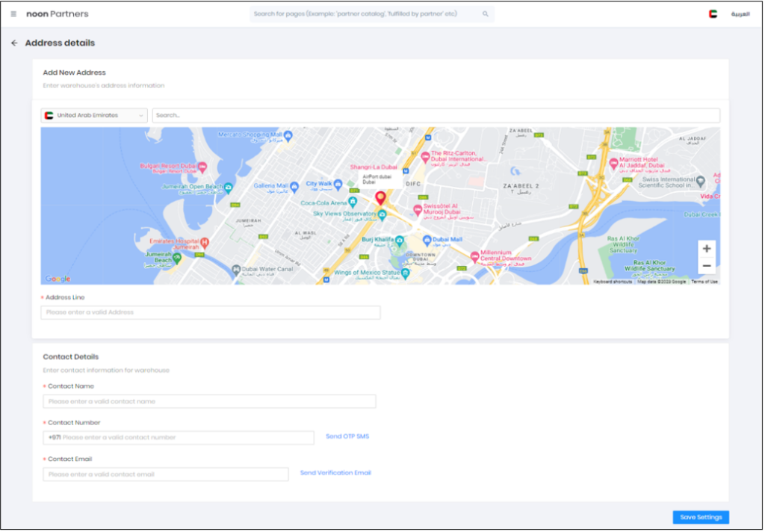Click the Contact Name input field
This screenshot has width=765, height=532.
pos(209,402)
